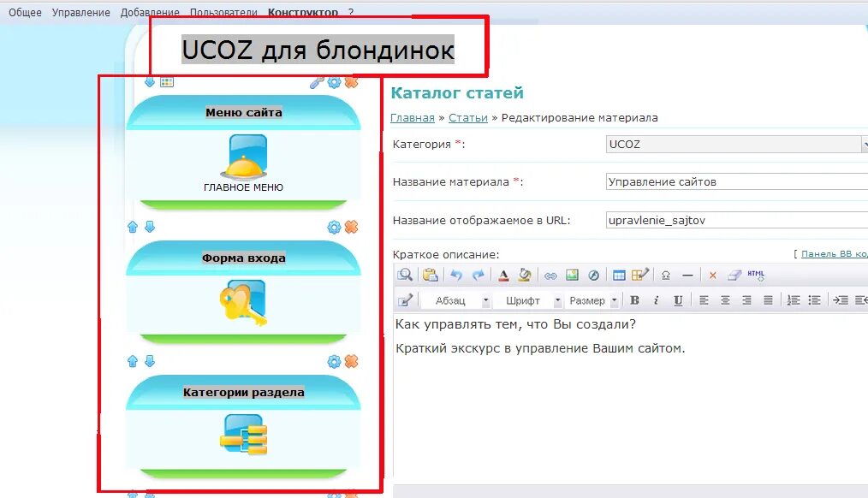Move the Категории раздела block up
This screenshot has width=868, height=498.
133,361
